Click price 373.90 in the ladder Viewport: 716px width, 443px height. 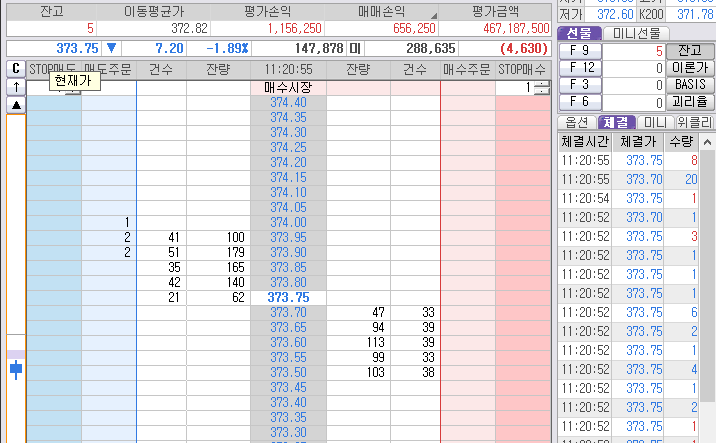(288, 253)
